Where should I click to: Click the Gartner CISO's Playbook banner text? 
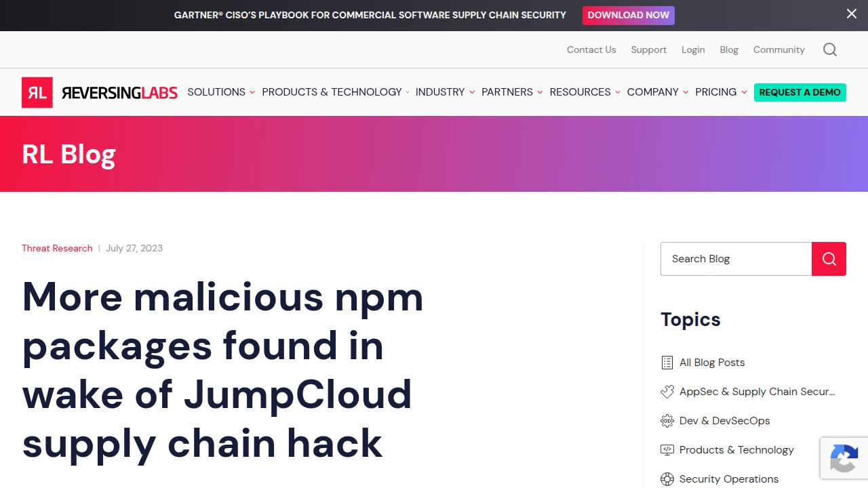[x=370, y=15]
